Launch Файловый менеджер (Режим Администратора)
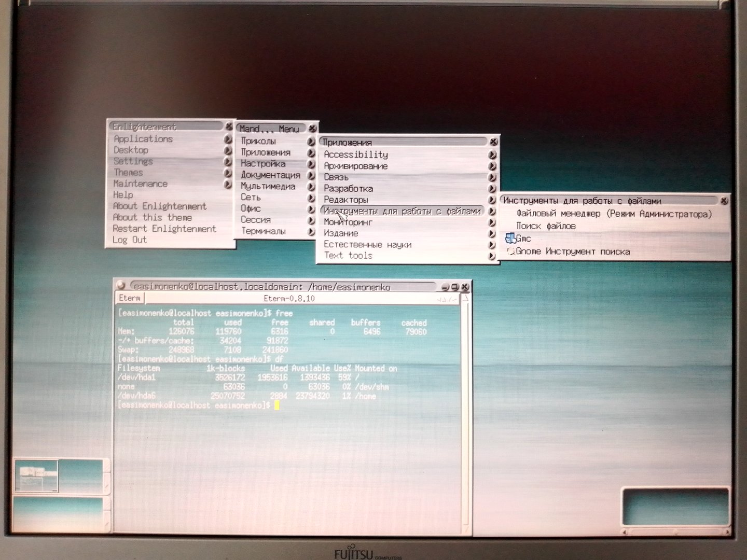This screenshot has height=560, width=747. [x=614, y=214]
